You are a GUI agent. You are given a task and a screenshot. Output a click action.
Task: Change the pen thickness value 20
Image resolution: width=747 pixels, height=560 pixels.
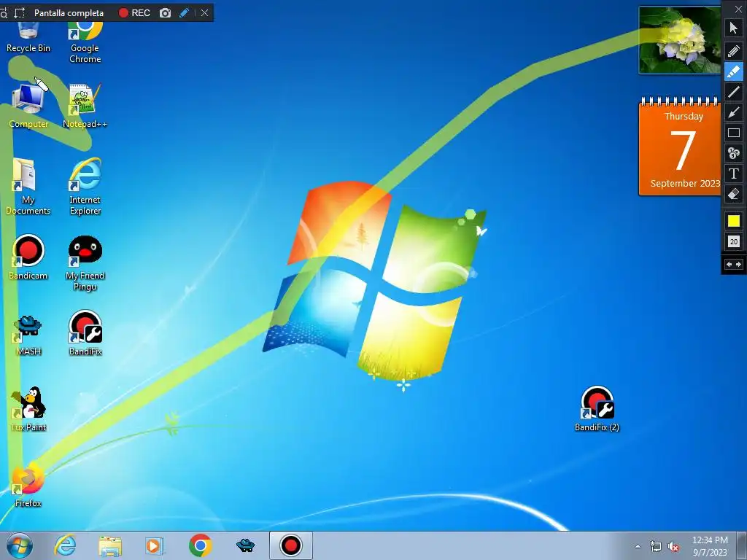point(734,241)
